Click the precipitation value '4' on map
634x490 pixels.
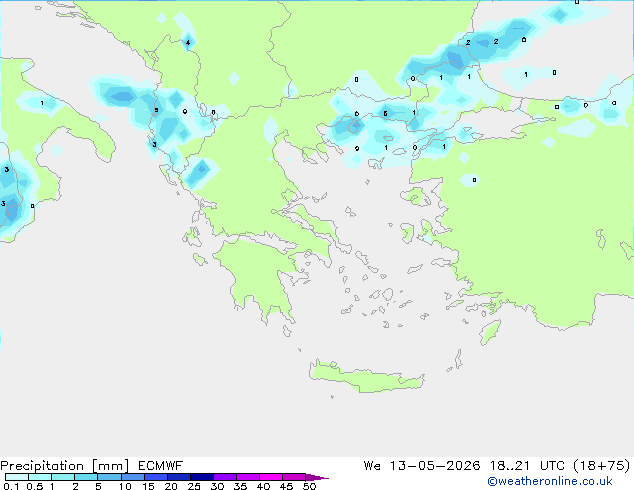pos(188,42)
